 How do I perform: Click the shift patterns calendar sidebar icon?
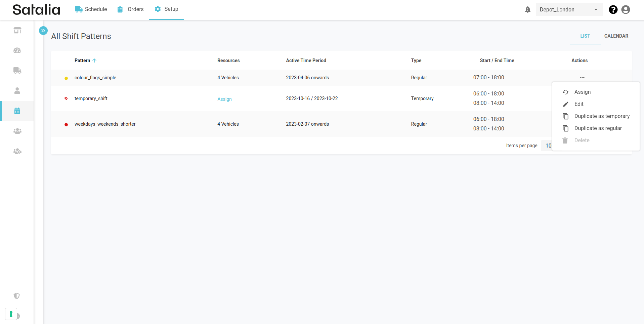tap(17, 111)
